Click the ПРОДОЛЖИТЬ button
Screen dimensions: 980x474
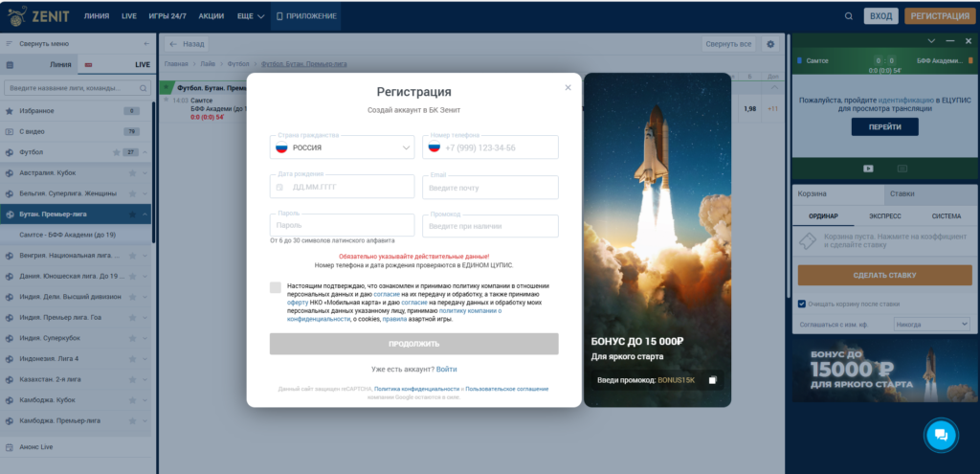pos(413,344)
